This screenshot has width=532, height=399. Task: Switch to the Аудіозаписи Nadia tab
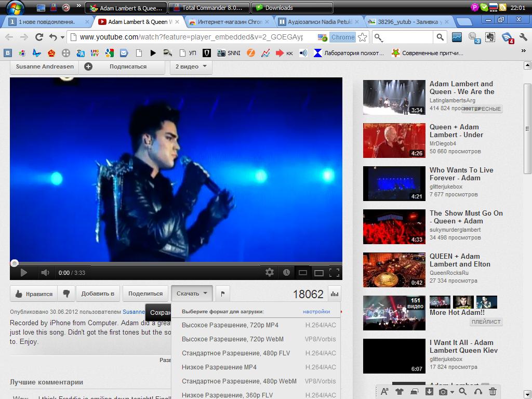(318, 22)
